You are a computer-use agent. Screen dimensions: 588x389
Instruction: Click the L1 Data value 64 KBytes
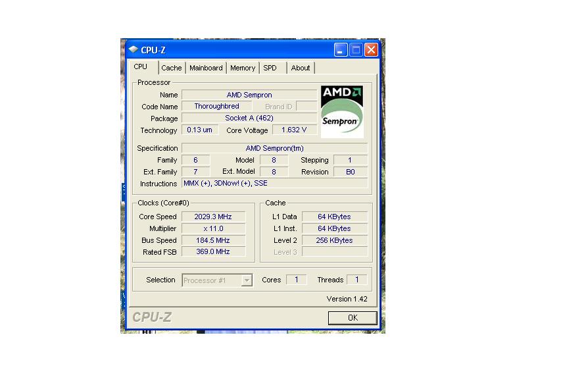(335, 217)
